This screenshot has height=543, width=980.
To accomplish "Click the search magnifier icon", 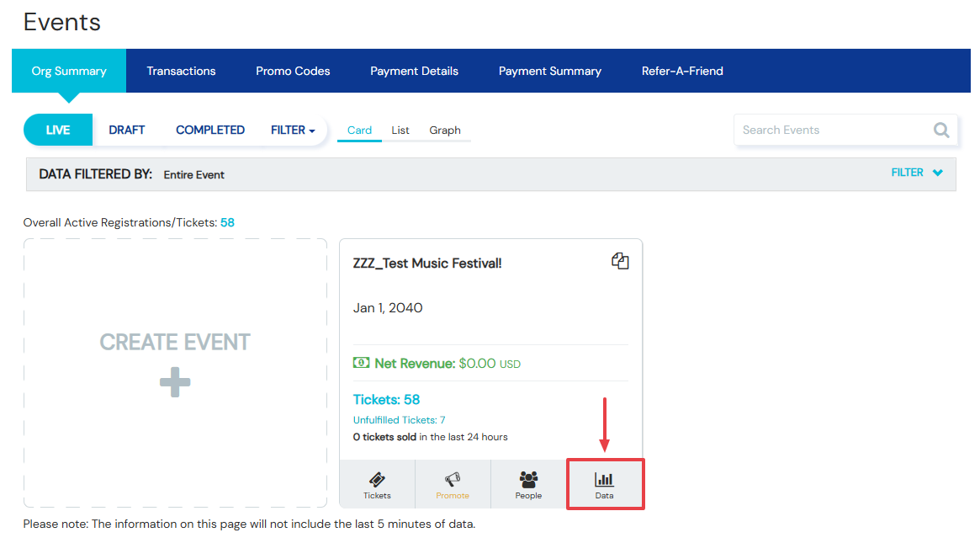I will point(941,130).
